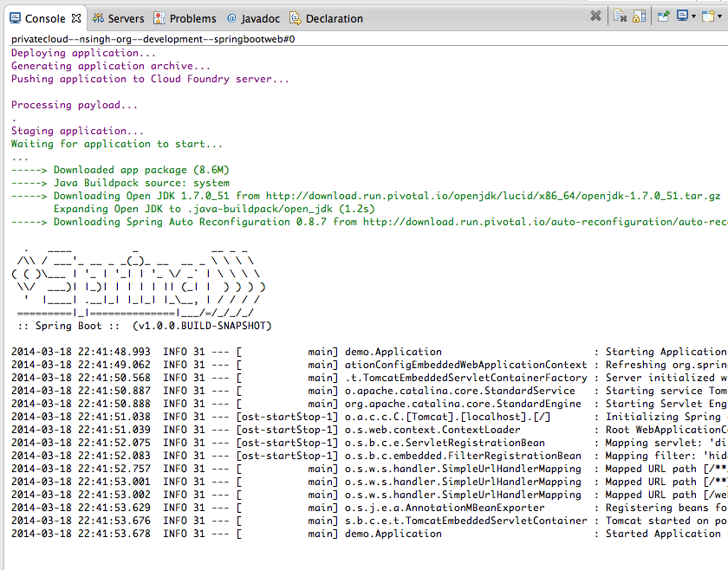
Task: Toggle Pin Console with the green pushpin
Action: coord(664,16)
